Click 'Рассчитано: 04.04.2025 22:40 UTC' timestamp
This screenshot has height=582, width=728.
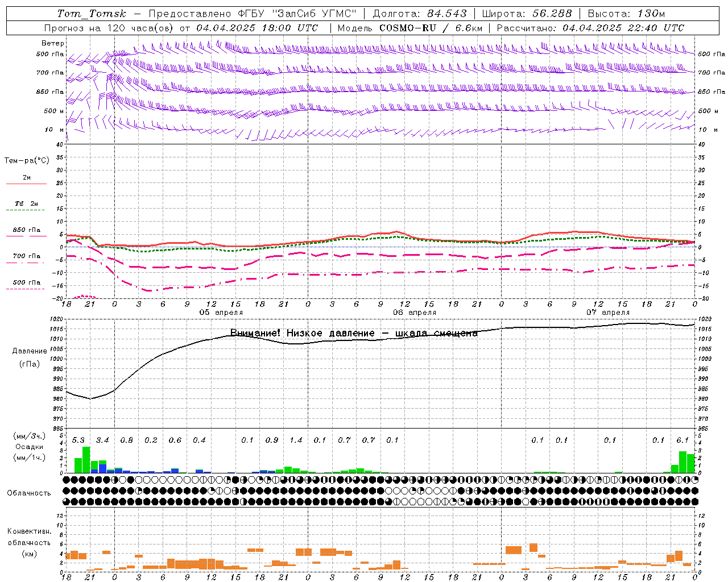click(x=590, y=28)
